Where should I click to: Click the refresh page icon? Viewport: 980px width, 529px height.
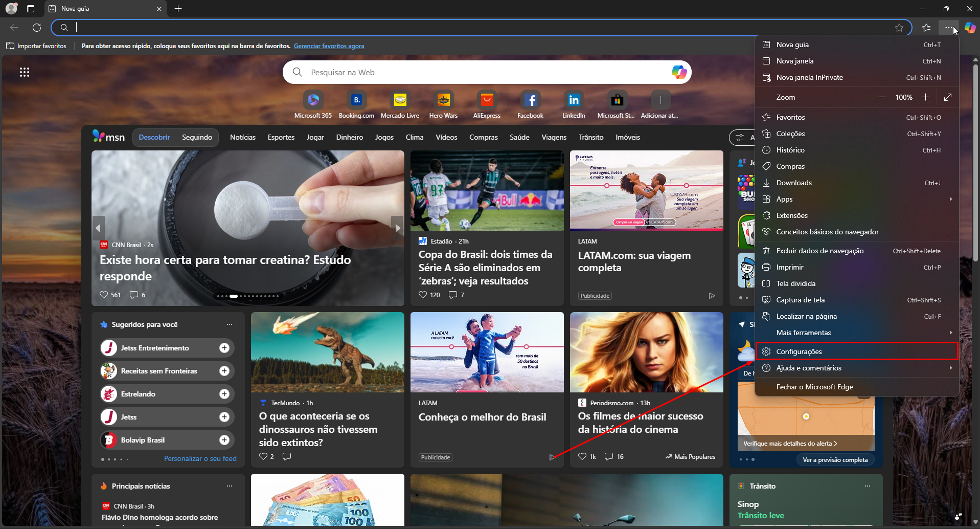click(37, 28)
